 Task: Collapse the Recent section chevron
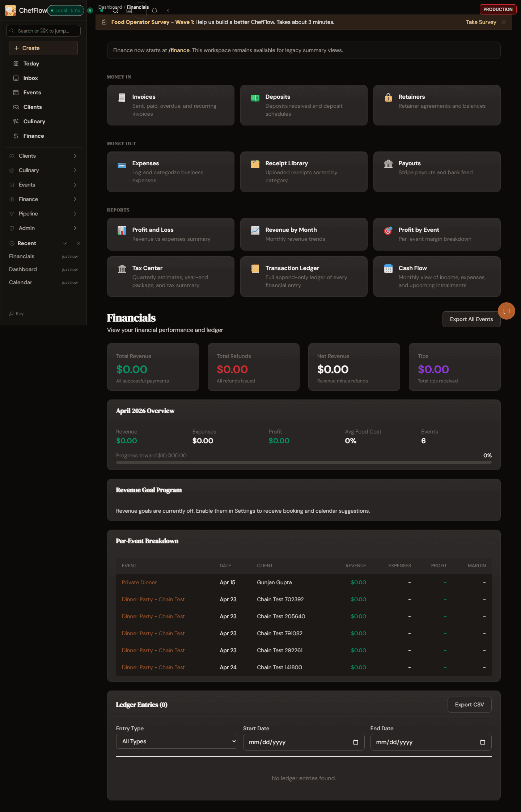[65, 243]
